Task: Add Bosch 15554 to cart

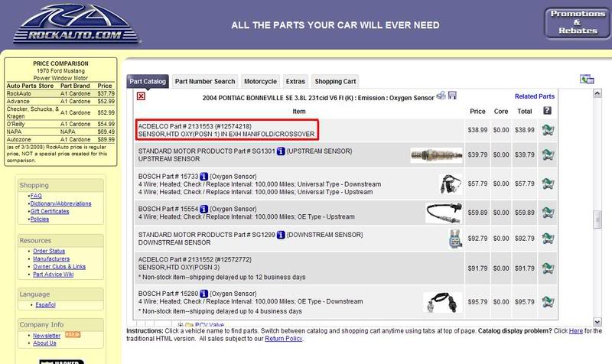Action: [x=548, y=213]
